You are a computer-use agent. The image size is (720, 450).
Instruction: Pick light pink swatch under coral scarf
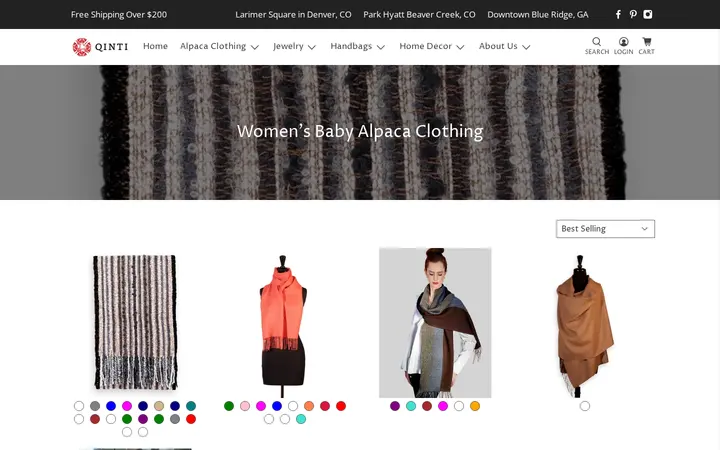tap(245, 406)
